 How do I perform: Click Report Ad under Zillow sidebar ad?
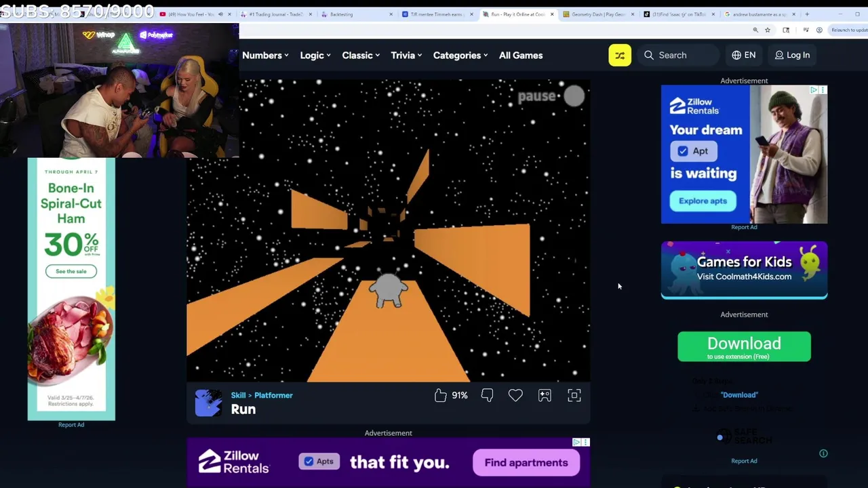[x=744, y=227]
